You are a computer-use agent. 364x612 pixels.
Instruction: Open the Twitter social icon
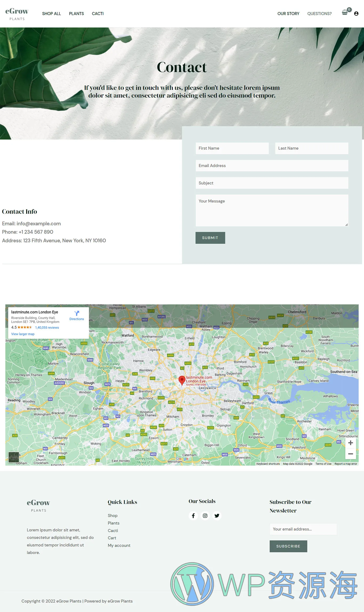click(x=217, y=516)
